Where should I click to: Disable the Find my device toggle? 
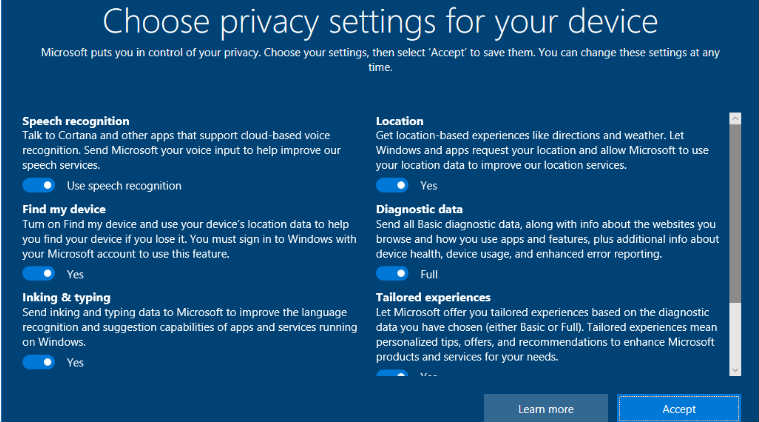click(38, 273)
